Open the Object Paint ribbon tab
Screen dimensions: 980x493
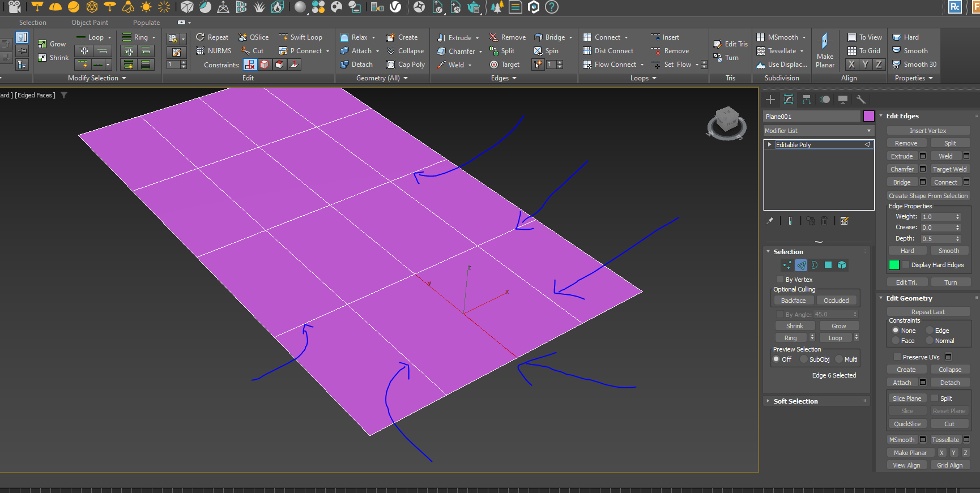tap(90, 23)
